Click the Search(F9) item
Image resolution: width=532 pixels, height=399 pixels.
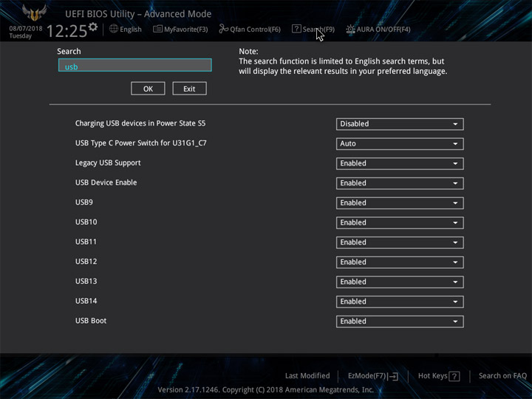click(313, 29)
